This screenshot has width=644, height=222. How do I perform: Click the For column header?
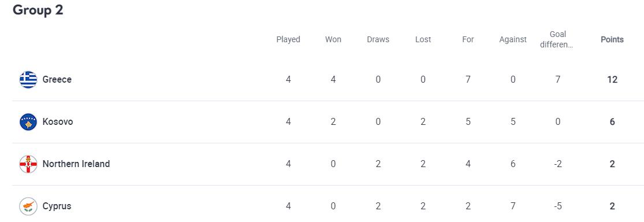(x=468, y=39)
